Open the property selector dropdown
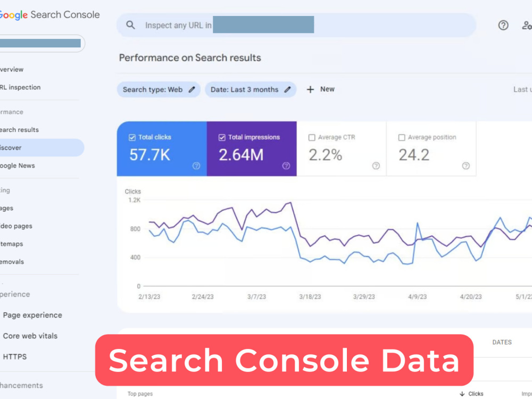This screenshot has height=399, width=532. click(x=42, y=44)
